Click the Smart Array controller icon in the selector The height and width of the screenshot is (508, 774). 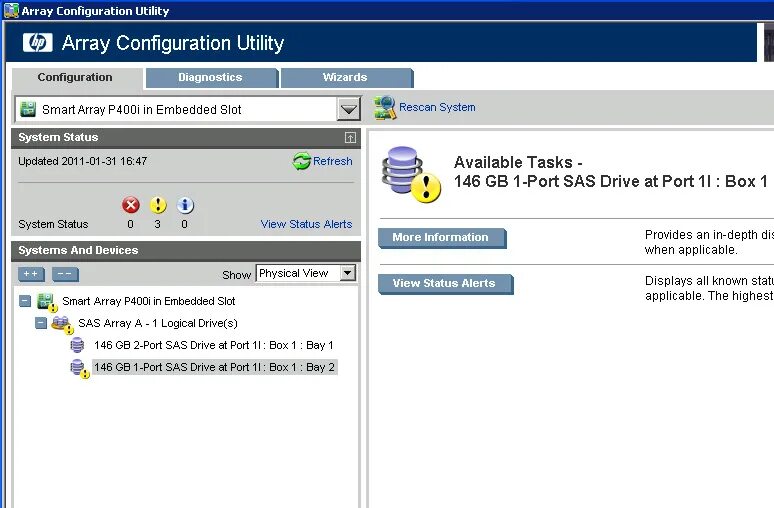[x=28, y=109]
